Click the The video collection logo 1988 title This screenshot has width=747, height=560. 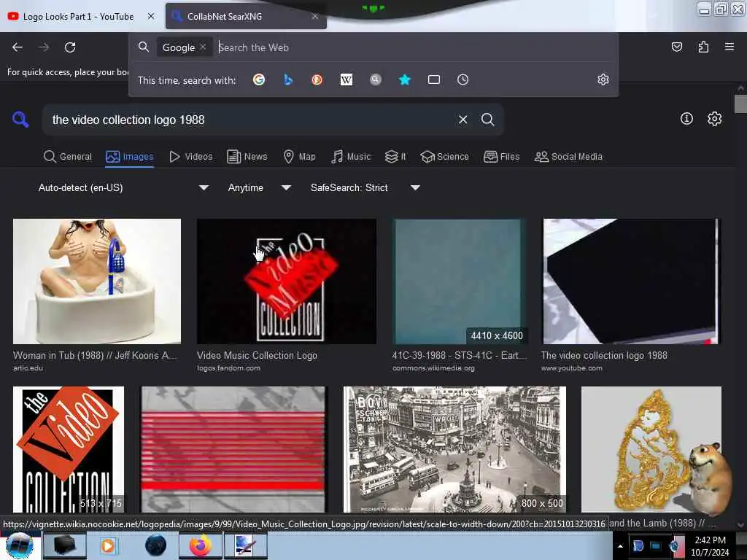click(604, 355)
